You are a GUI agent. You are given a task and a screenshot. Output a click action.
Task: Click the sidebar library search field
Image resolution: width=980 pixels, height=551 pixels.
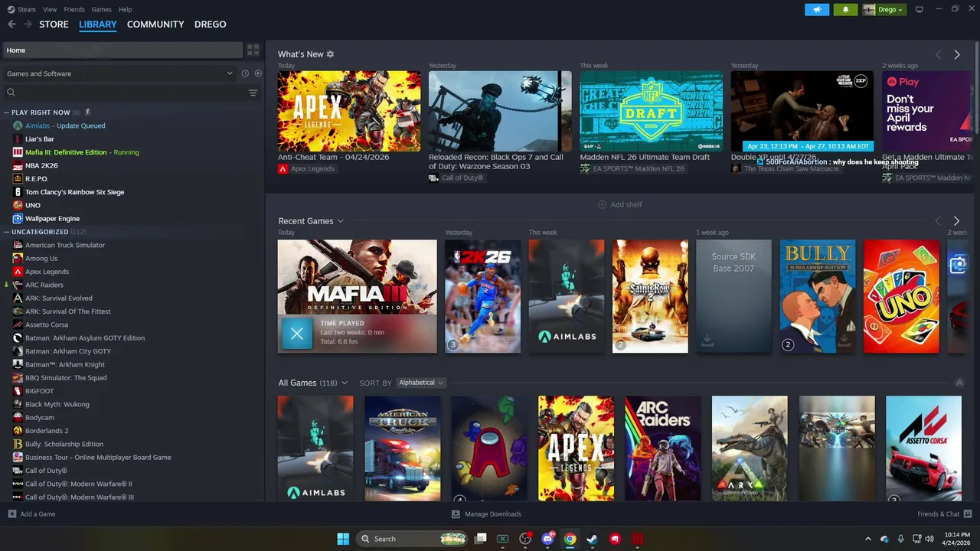pyautogui.click(x=130, y=93)
